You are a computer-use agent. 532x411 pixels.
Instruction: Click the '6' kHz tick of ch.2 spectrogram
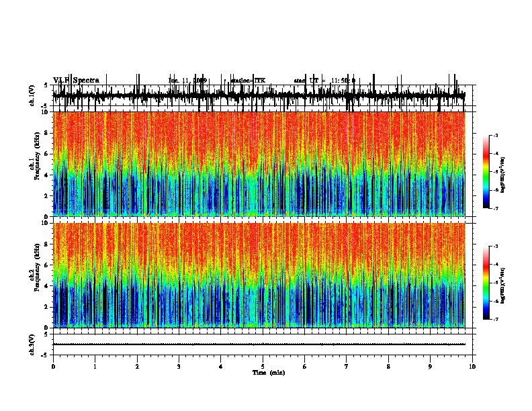tap(46, 265)
